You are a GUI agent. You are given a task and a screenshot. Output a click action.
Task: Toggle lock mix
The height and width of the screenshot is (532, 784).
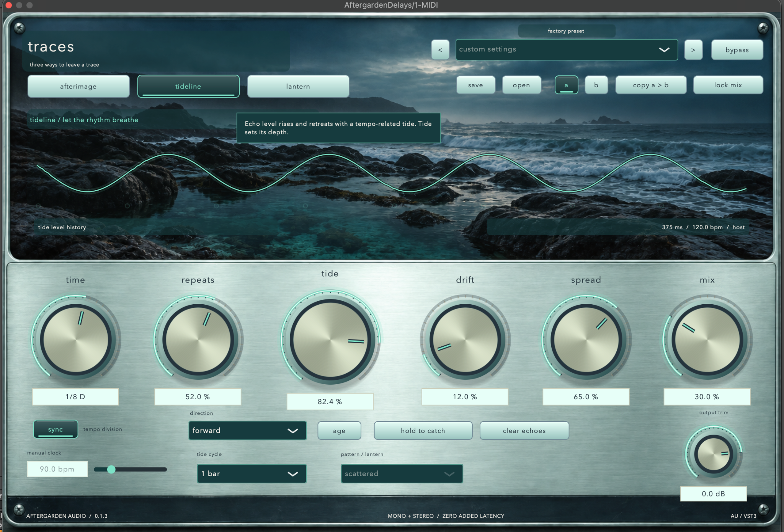[x=728, y=85]
